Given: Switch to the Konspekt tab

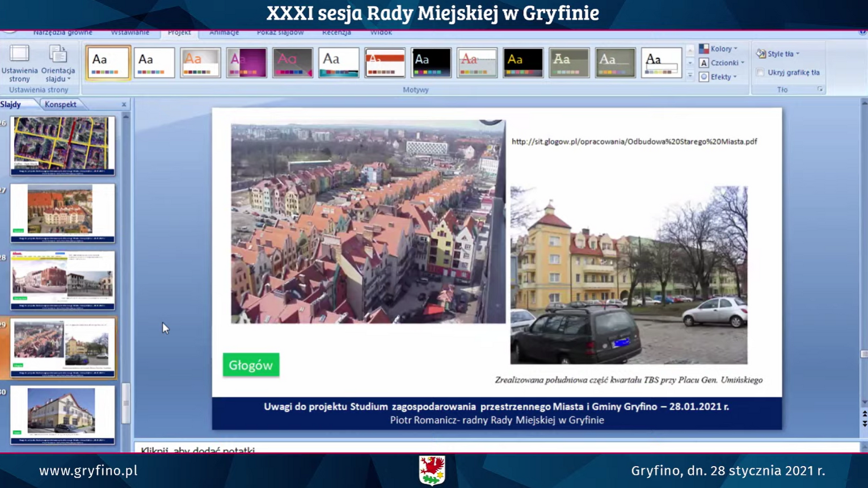Looking at the screenshot, I should tap(60, 104).
